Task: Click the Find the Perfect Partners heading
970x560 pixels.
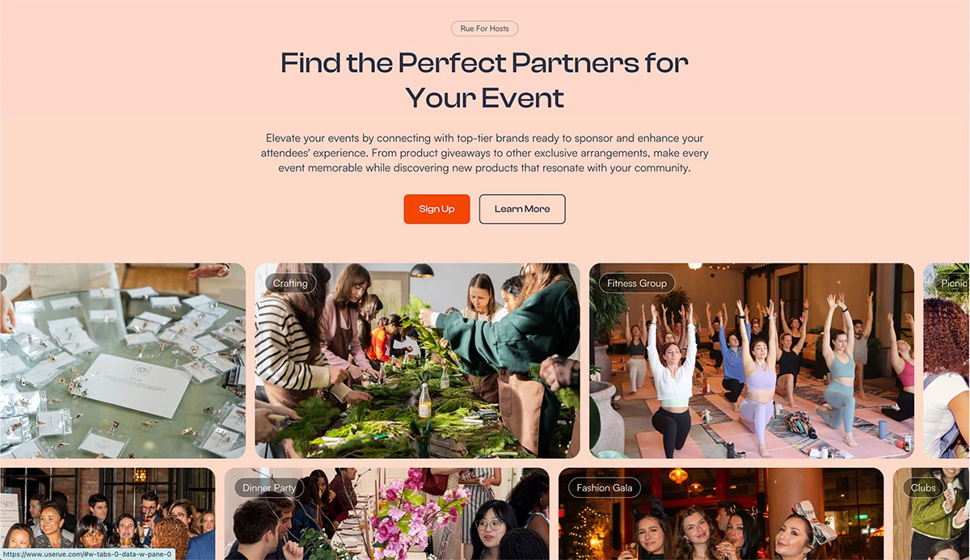Action: [484, 80]
